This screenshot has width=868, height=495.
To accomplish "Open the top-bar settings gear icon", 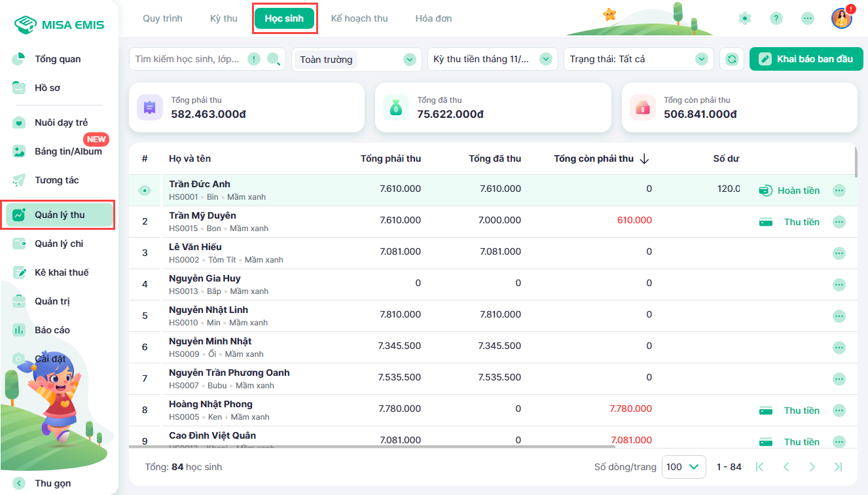I will [744, 18].
